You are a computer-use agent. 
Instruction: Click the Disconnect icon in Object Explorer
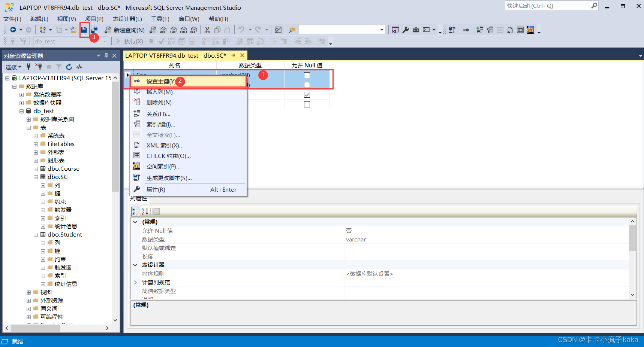coord(39,67)
